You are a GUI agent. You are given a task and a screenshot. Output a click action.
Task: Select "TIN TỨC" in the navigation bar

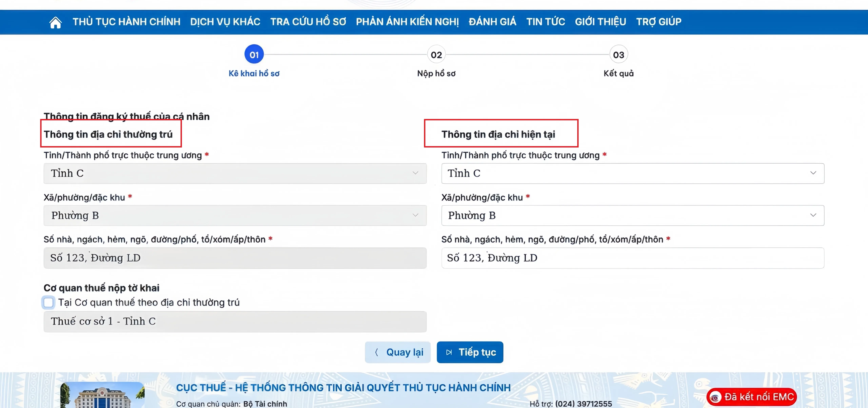pyautogui.click(x=546, y=22)
